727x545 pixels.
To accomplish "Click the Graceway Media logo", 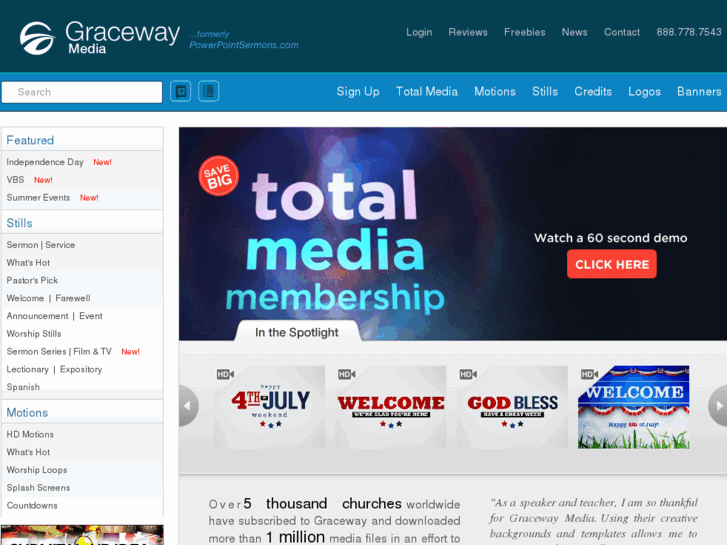I will tap(99, 38).
